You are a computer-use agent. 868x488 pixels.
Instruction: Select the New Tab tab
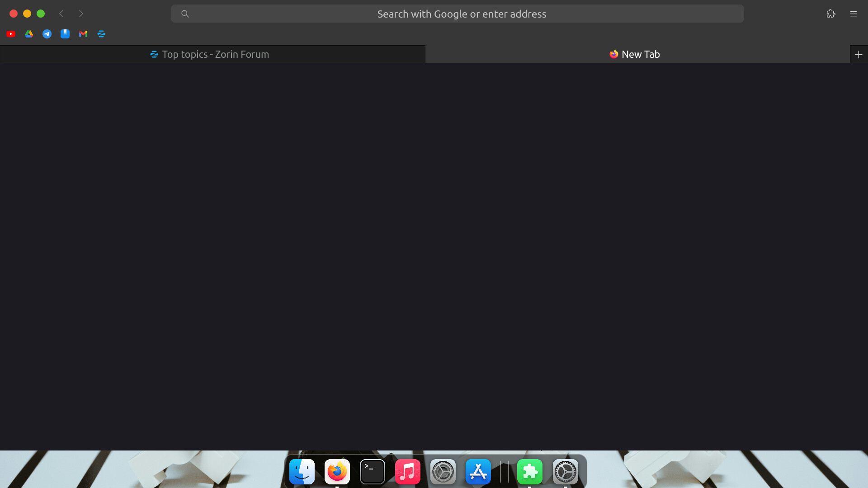635,54
